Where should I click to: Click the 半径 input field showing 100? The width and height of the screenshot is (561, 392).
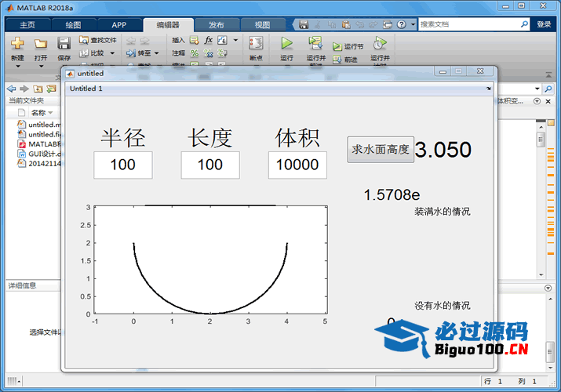click(x=122, y=165)
